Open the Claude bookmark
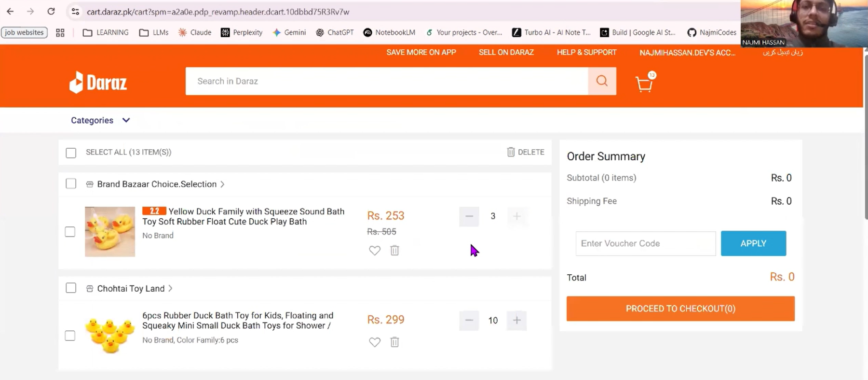 pos(195,32)
